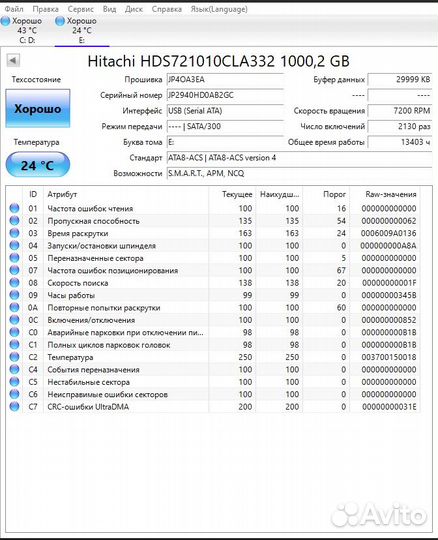Select row Нестабильные сектора

click(x=213, y=382)
